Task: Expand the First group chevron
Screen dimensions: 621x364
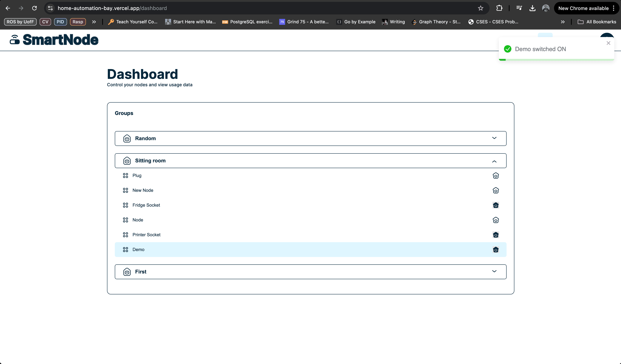Action: [494, 271]
